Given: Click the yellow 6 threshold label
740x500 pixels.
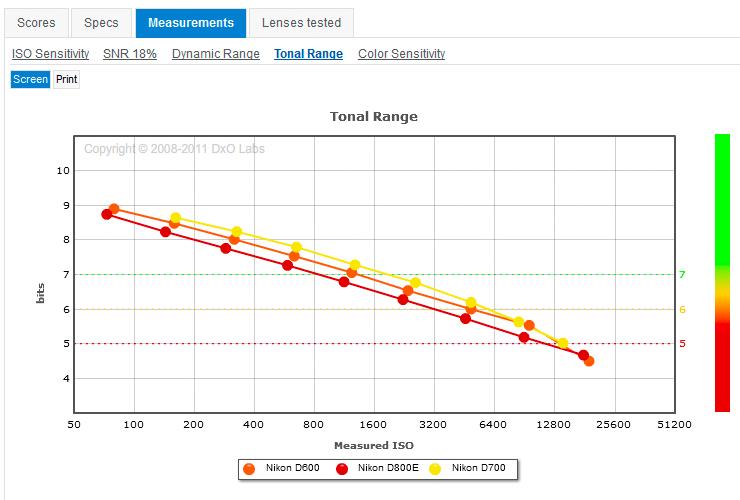Looking at the screenshot, I should click(x=682, y=310).
